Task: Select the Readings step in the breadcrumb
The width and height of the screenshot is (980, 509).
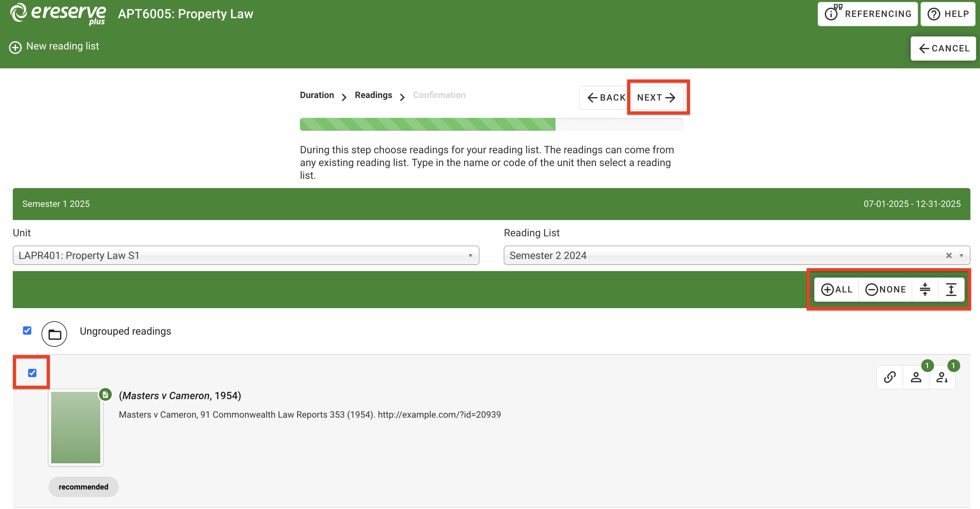Action: [373, 95]
